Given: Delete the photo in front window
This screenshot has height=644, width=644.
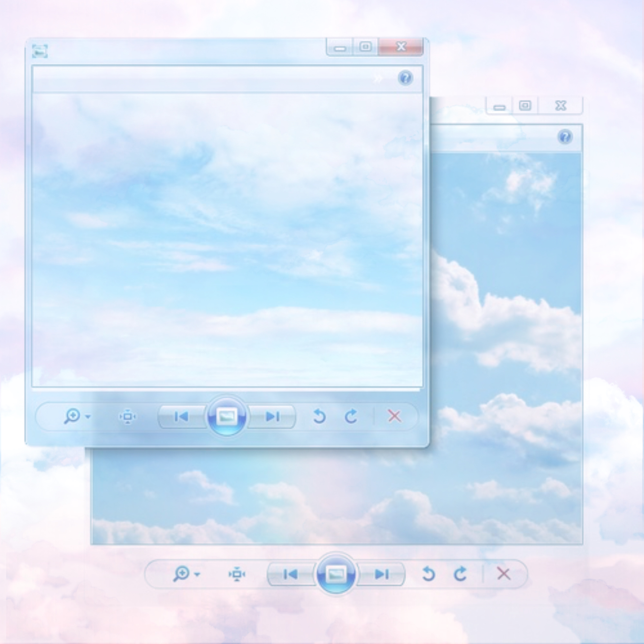Looking at the screenshot, I should [394, 416].
